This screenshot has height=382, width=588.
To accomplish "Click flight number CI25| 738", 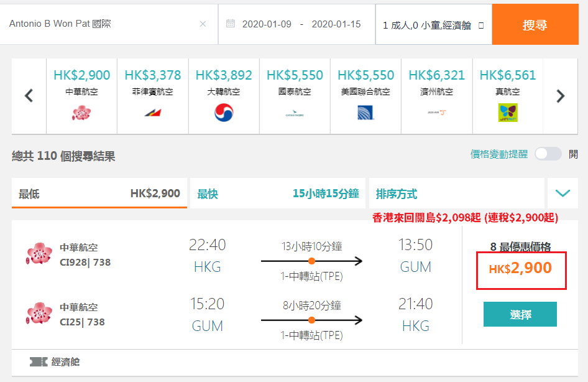I will click(82, 322).
